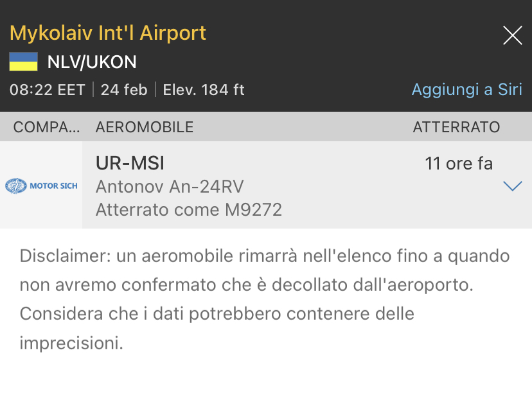
Task: Click the Motor Sich airline logo
Action: point(41,186)
